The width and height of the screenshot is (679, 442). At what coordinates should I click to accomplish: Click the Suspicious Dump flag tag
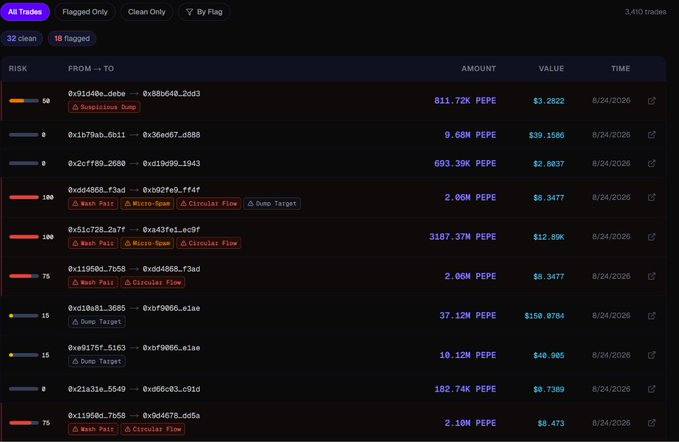[104, 107]
